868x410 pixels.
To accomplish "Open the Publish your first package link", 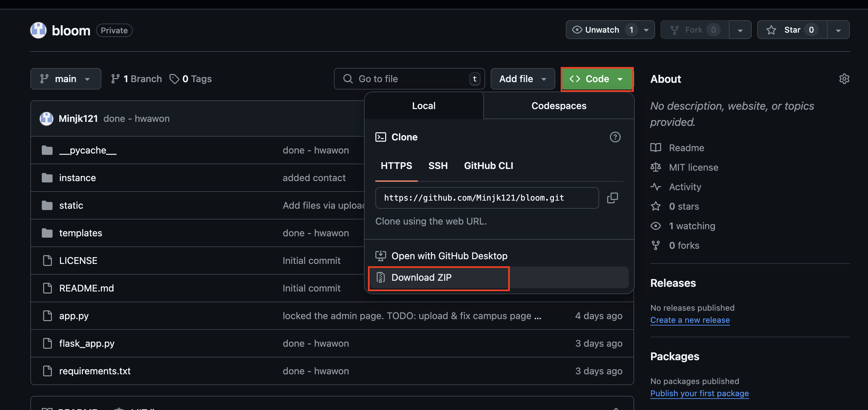I will [699, 393].
